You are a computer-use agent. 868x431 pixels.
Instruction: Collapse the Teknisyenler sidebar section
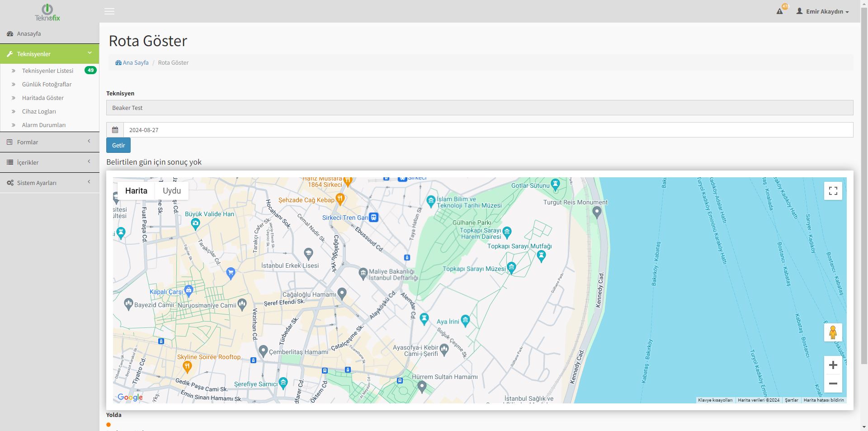click(49, 54)
